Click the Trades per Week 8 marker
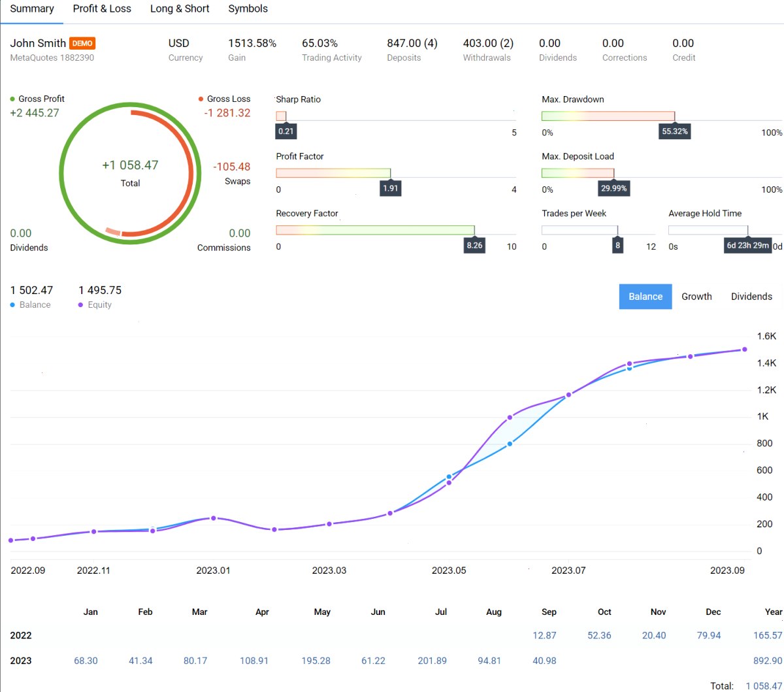The image size is (784, 692). (617, 246)
